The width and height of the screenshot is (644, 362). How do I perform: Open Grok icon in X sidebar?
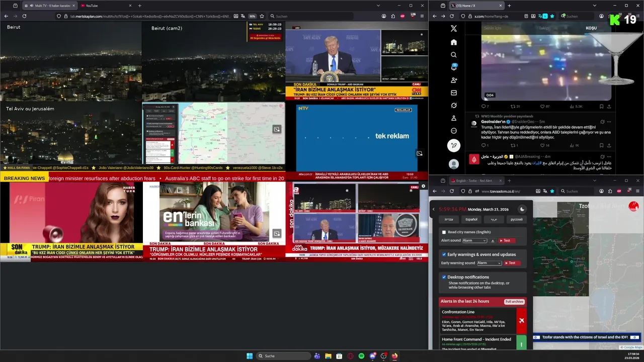coord(454,106)
